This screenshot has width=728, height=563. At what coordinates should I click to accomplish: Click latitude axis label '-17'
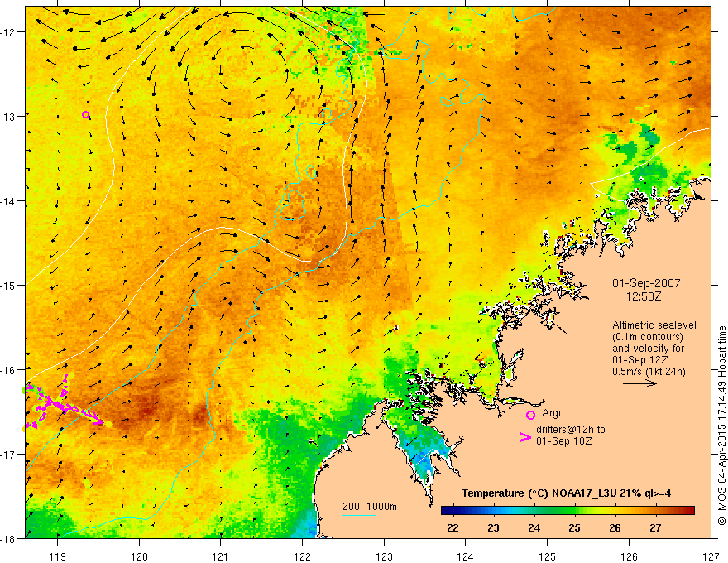(8, 454)
